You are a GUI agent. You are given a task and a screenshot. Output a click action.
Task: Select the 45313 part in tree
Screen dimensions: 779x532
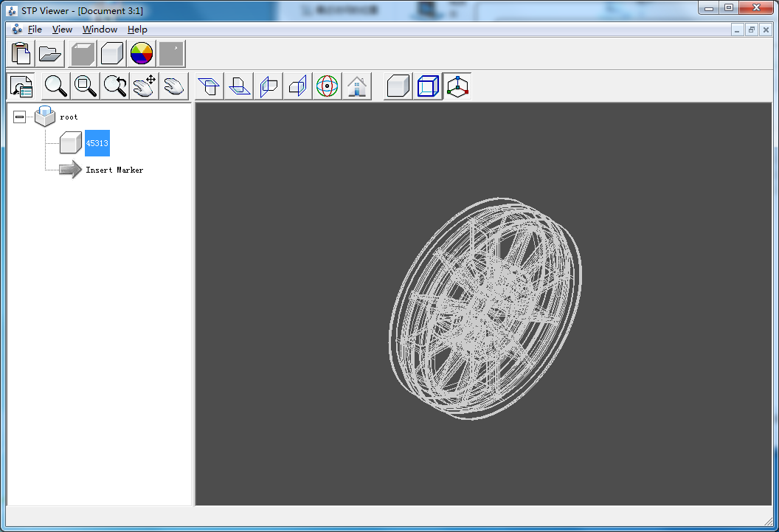click(x=97, y=143)
